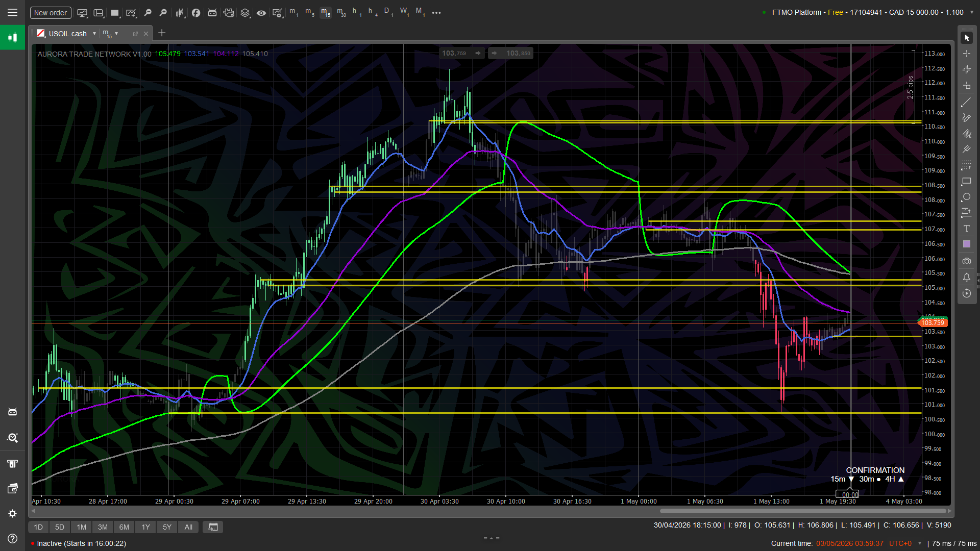This screenshot has width=980, height=551.
Task: Select the USOIL.cash chart tab
Action: pos(67,34)
